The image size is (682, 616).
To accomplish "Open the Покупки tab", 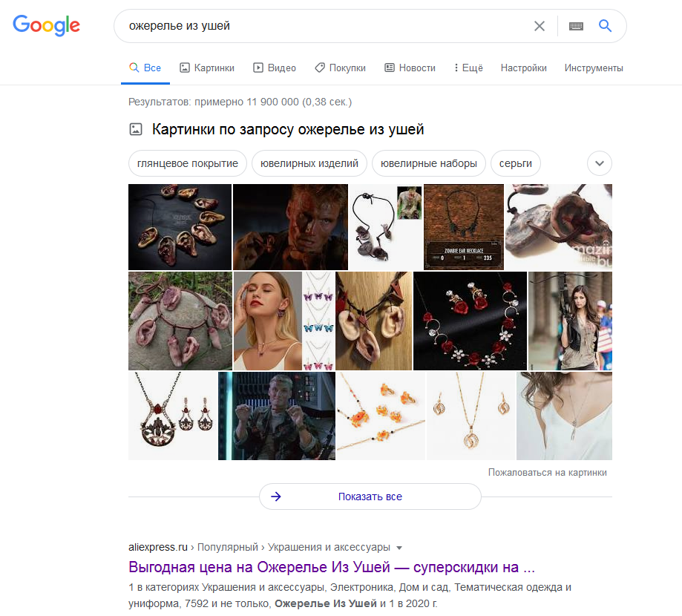I will (x=340, y=68).
